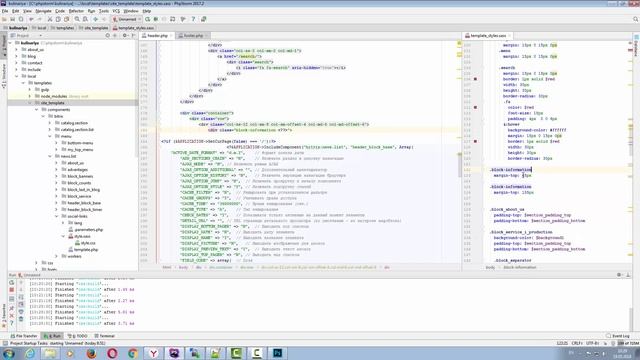Expand the node_modules folder

(x=30, y=96)
